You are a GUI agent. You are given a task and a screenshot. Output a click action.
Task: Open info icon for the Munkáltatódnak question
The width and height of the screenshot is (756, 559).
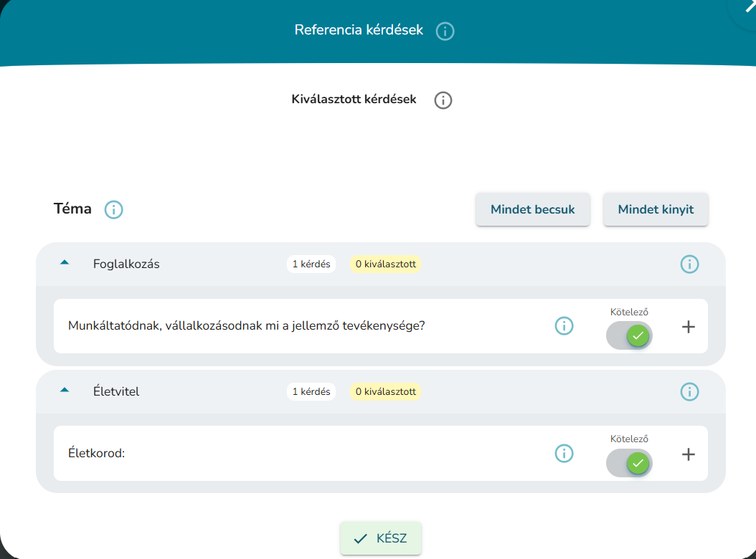point(564,326)
